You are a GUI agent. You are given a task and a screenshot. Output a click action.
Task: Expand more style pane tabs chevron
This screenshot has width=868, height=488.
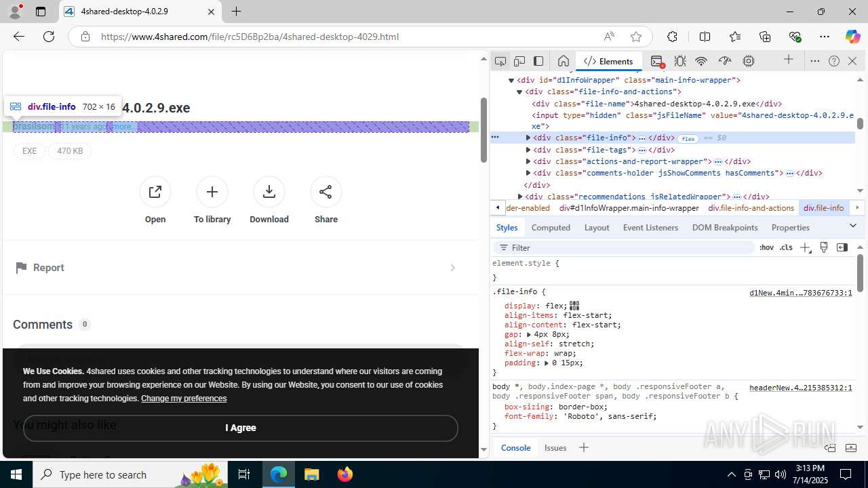(853, 226)
